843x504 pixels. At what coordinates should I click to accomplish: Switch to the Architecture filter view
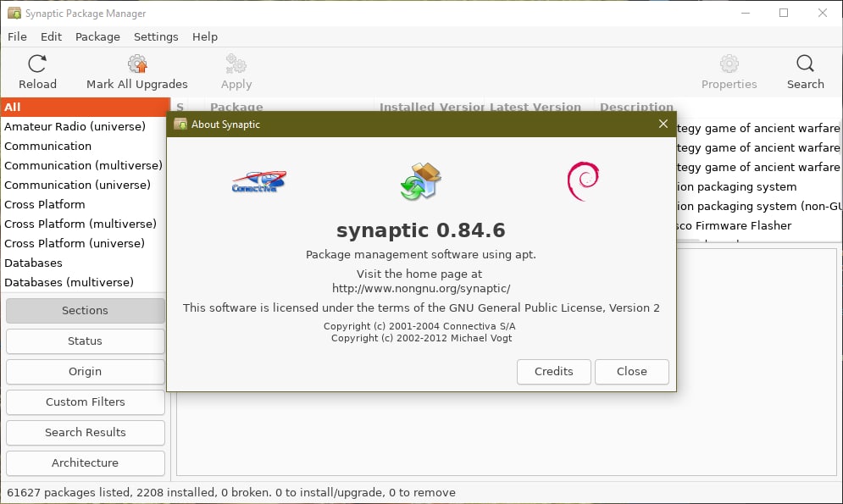(x=85, y=463)
